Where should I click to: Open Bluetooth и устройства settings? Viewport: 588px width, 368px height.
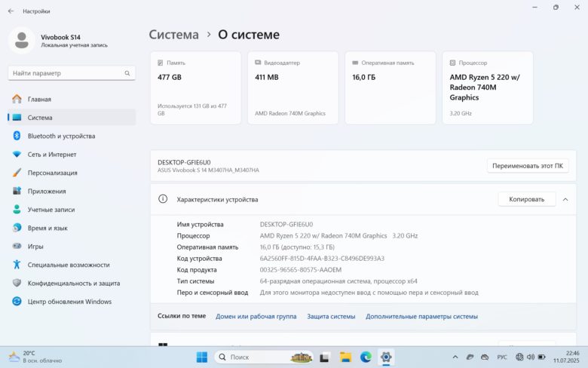tap(72, 136)
